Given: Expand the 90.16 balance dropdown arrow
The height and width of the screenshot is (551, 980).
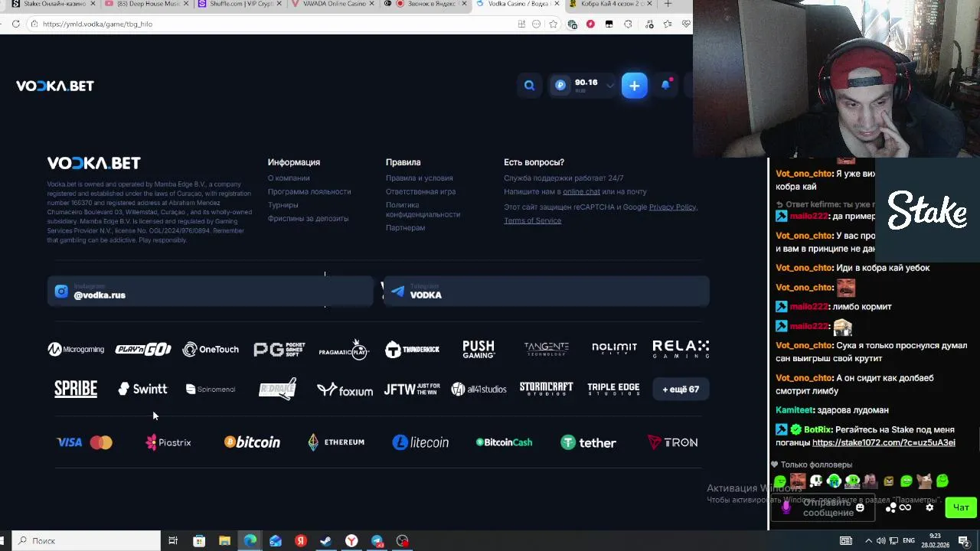Looking at the screenshot, I should coord(610,86).
